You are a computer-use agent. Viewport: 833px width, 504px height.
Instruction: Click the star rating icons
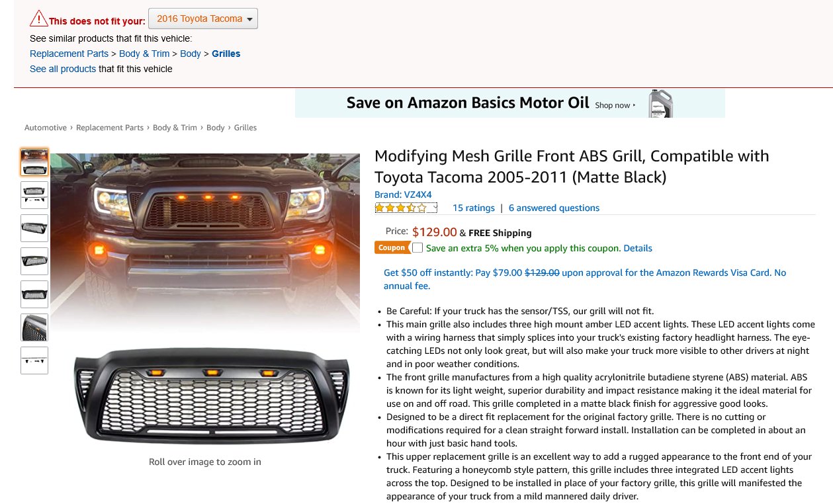point(406,208)
